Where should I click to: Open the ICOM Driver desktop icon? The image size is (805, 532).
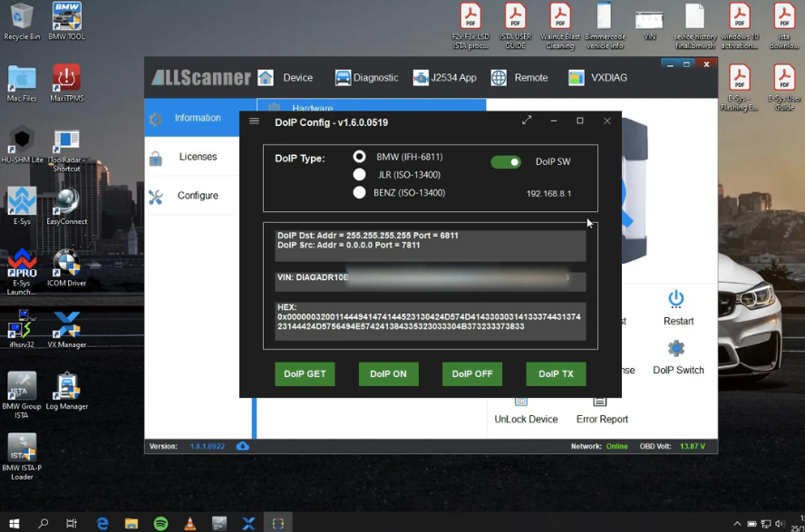67,267
